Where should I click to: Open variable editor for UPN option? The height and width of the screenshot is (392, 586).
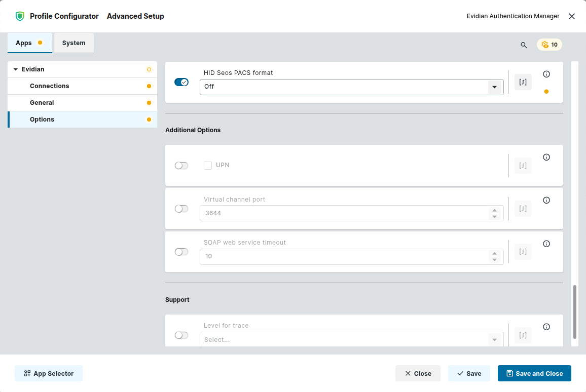tap(523, 166)
